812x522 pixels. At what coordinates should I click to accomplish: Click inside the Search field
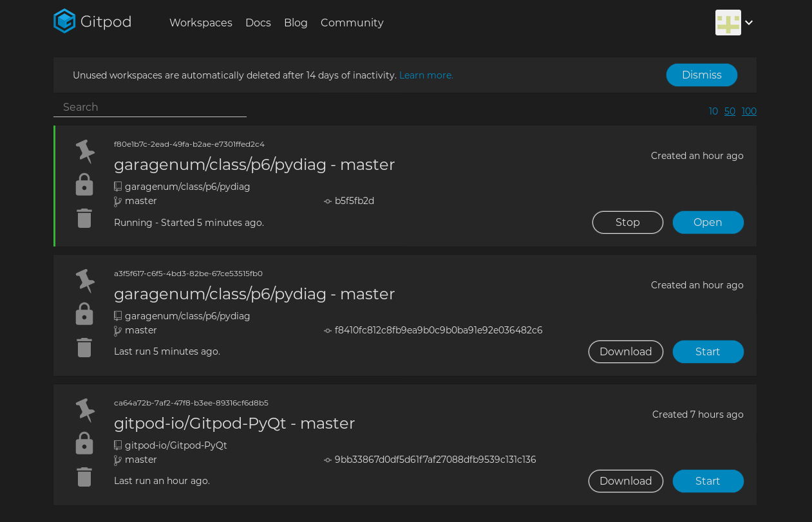click(x=149, y=107)
